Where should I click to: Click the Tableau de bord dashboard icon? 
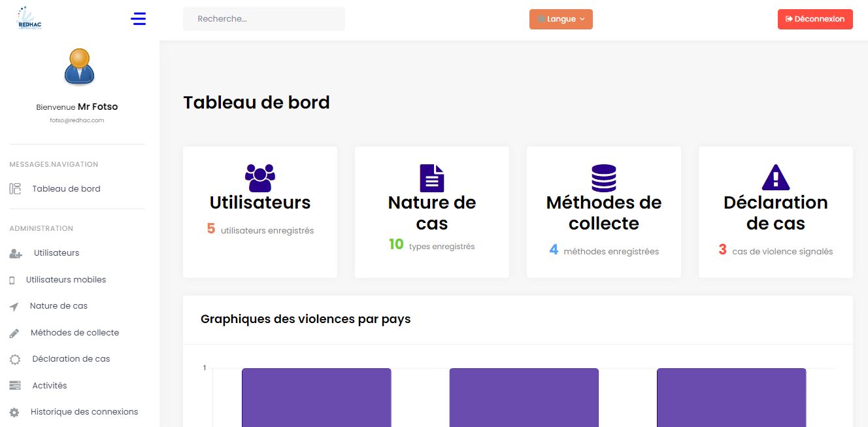[16, 188]
